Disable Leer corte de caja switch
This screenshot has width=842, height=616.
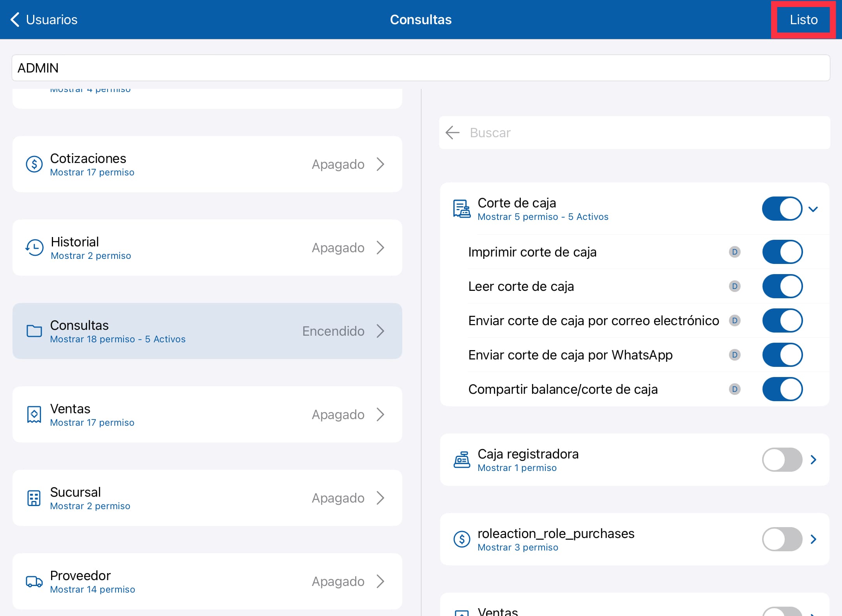(782, 286)
